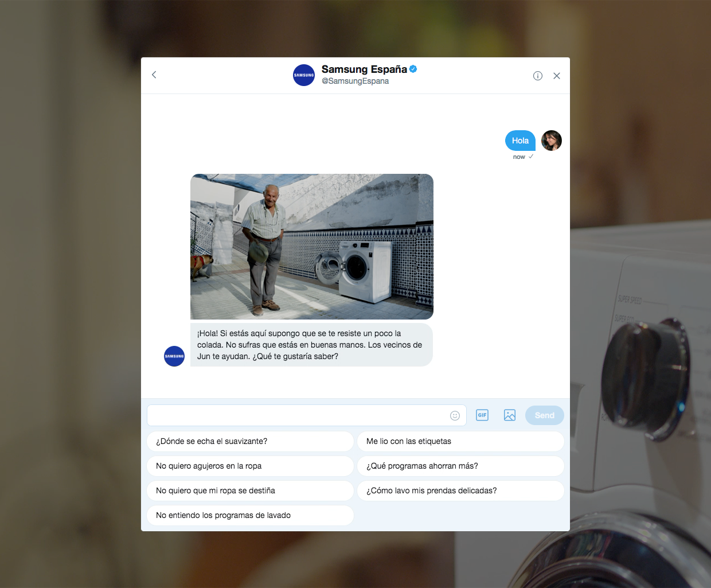The width and height of the screenshot is (711, 588).
Task: Select '¿Qué programas ahorran más?' quick reply
Action: pyautogui.click(x=461, y=466)
